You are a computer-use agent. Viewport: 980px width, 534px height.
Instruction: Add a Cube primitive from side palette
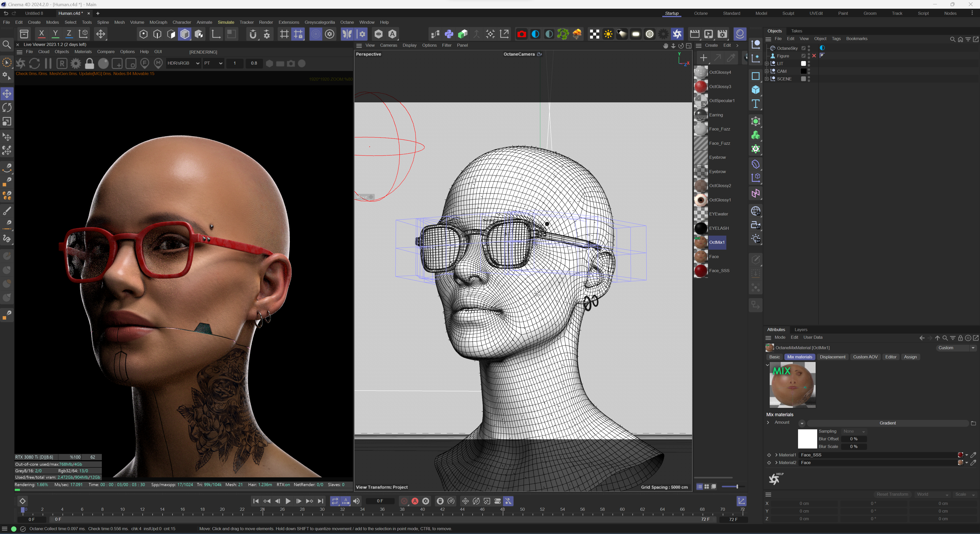point(755,90)
